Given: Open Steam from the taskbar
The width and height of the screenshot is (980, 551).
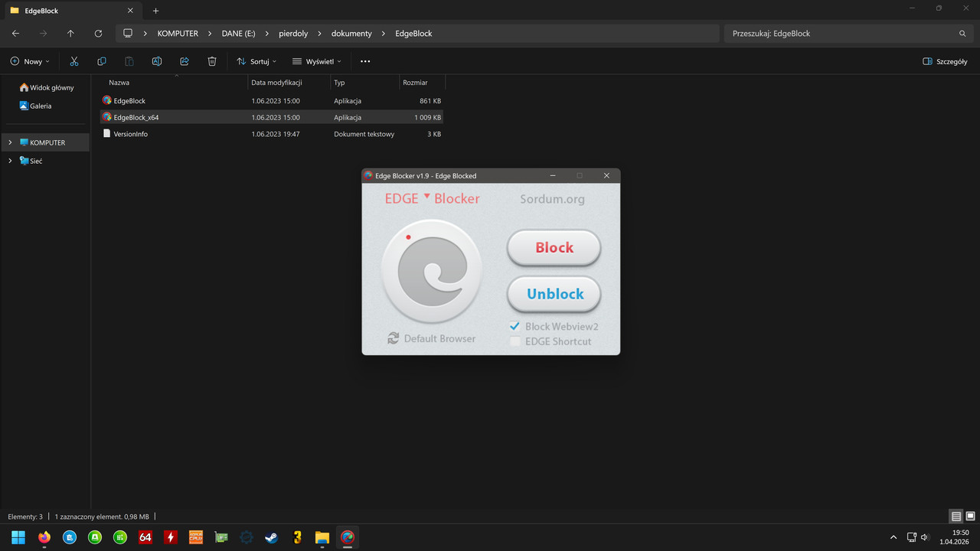Looking at the screenshot, I should [272, 537].
